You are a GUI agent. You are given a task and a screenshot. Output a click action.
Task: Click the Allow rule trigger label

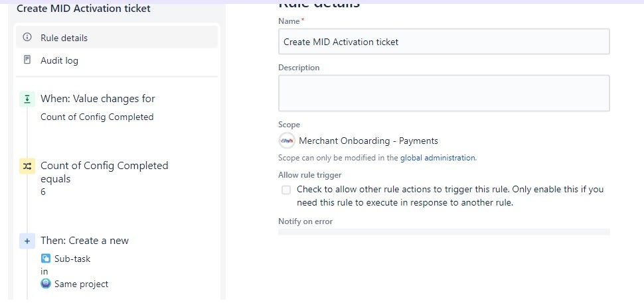click(309, 175)
